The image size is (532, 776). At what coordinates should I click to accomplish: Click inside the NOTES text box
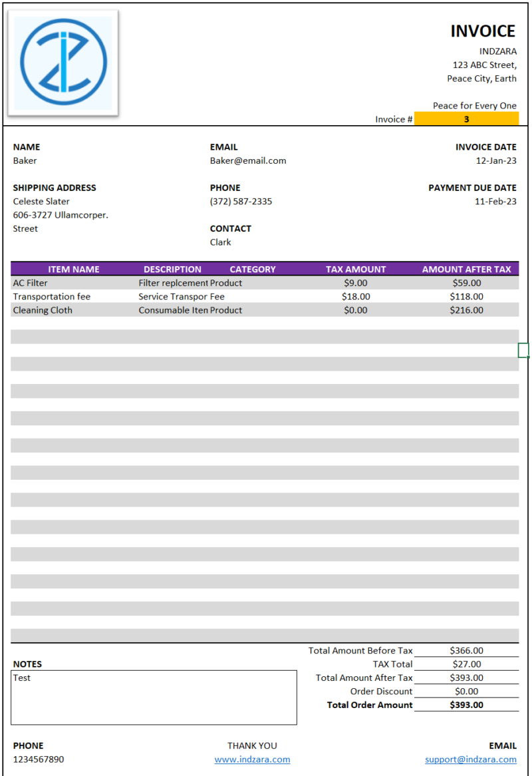154,697
